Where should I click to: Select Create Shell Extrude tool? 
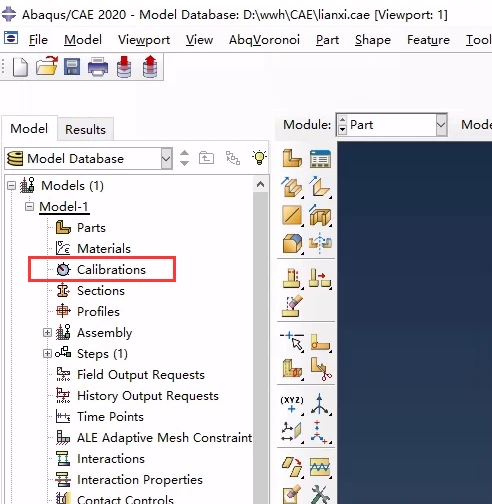(x=320, y=187)
